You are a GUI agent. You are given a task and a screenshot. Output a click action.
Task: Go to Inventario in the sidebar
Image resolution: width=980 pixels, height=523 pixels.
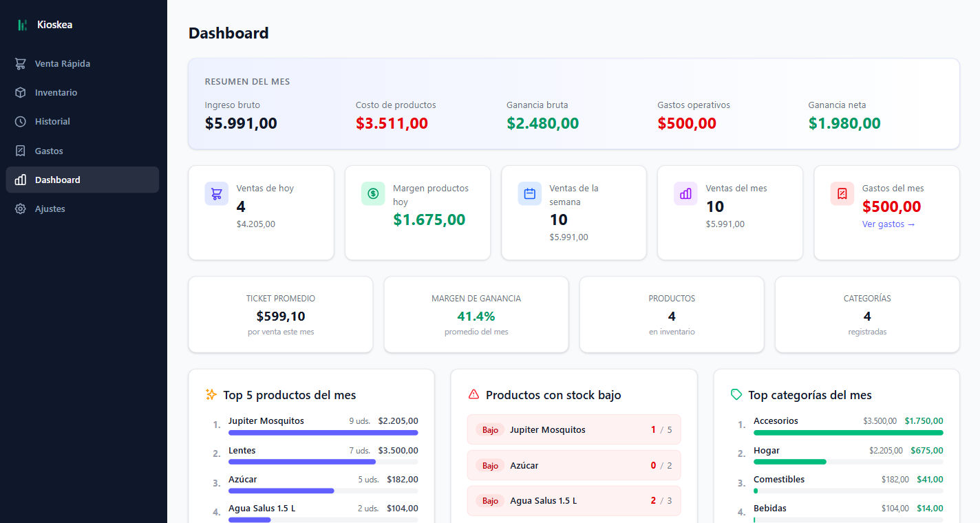(56, 92)
